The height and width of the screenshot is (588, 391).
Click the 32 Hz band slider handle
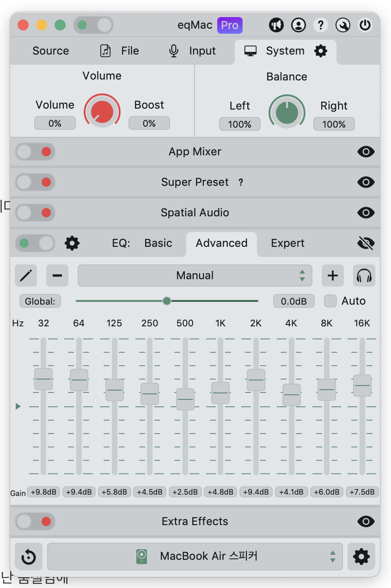(x=43, y=379)
